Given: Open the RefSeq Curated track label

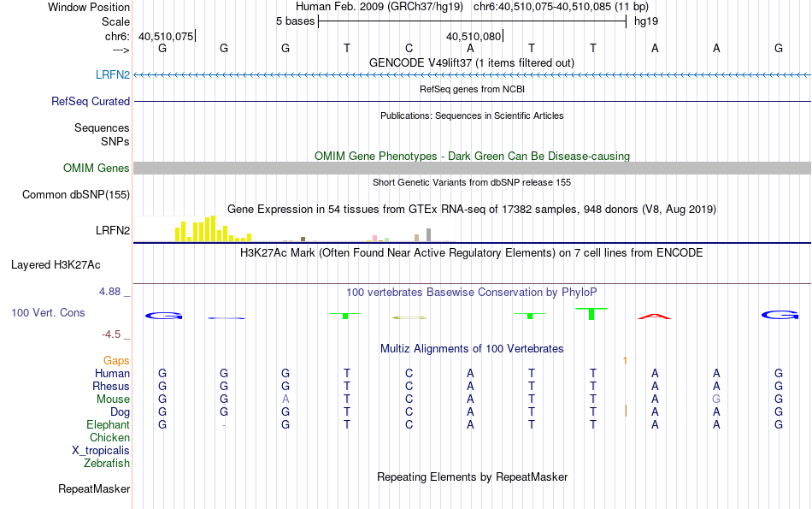Looking at the screenshot, I should click(90, 101).
